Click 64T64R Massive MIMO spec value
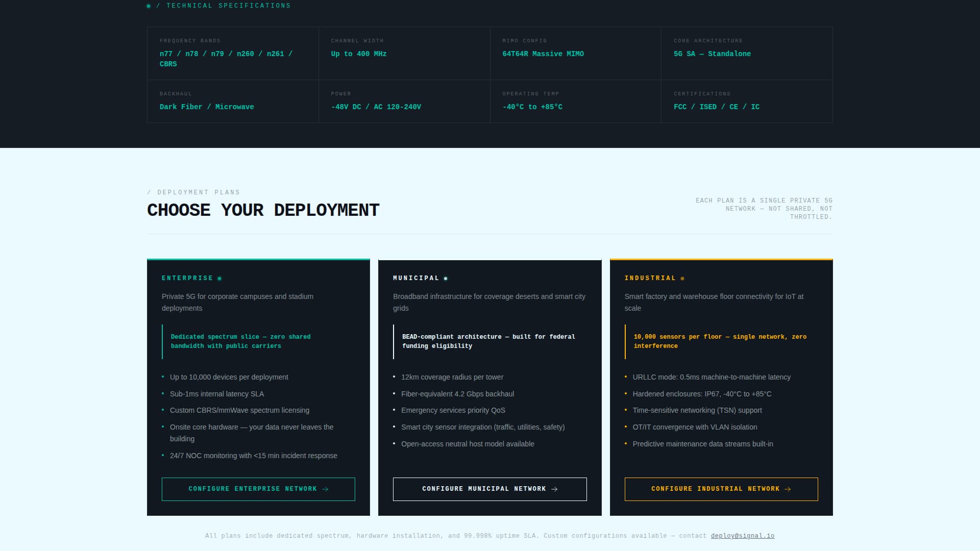 tap(543, 54)
